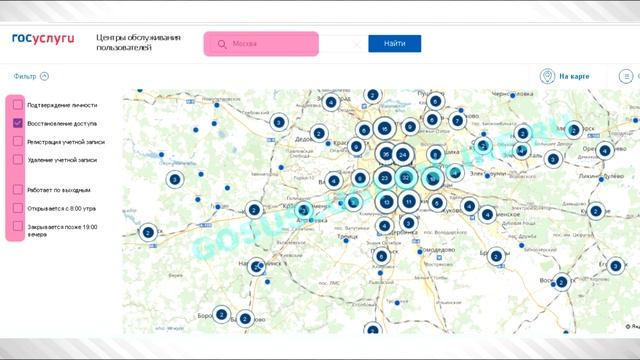Viewport: 640px width, 360px height.
Task: Open map cluster numbered 16
Action: (x=384, y=129)
